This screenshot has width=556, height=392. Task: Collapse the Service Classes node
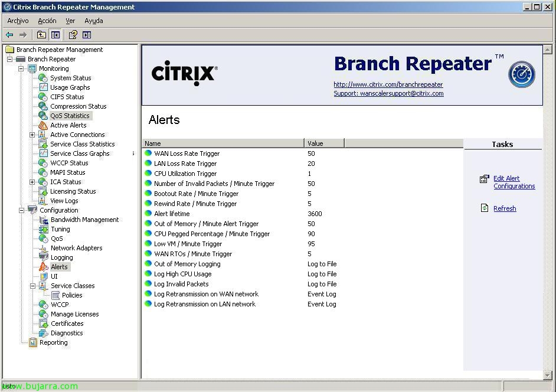click(32, 286)
